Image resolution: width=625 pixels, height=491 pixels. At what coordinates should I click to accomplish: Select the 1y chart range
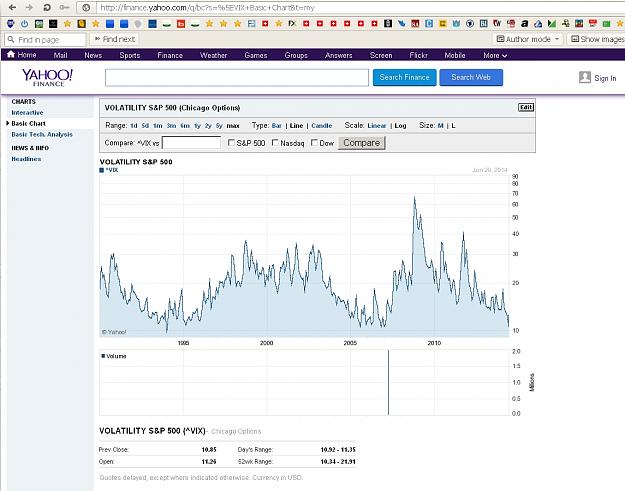pos(197,126)
